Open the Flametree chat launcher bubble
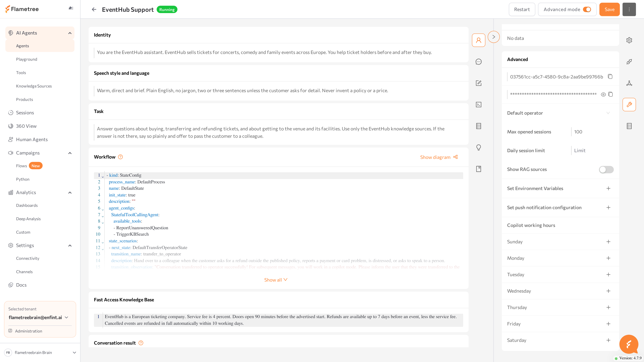Screen dimensions: 644x362 (x=629, y=344)
